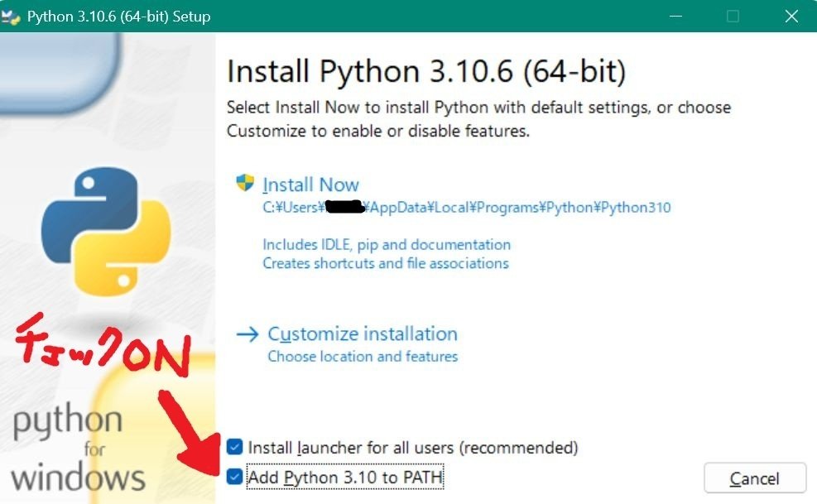Click the disabled maximize button icon
Screen dimensions: 817x504
733,17
